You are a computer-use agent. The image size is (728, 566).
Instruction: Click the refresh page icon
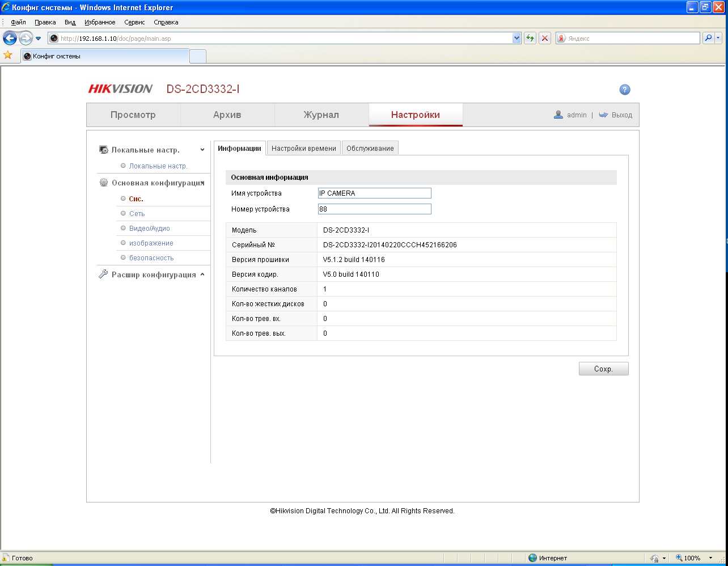[530, 38]
